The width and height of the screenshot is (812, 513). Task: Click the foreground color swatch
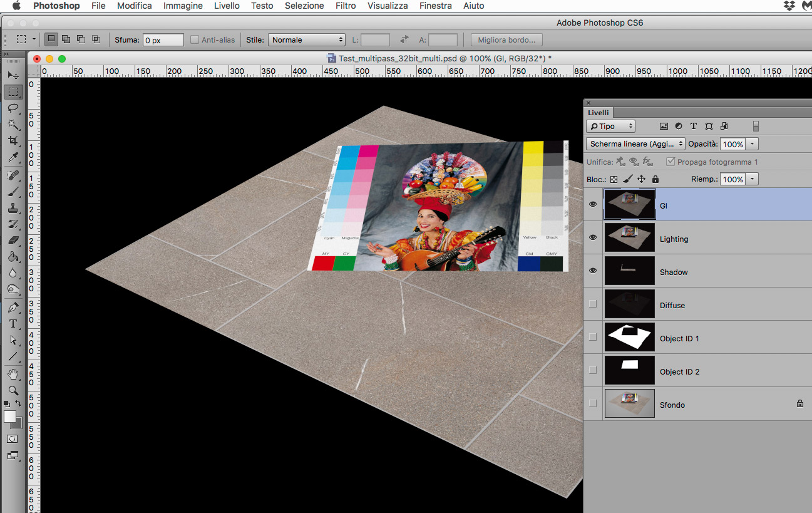point(9,417)
